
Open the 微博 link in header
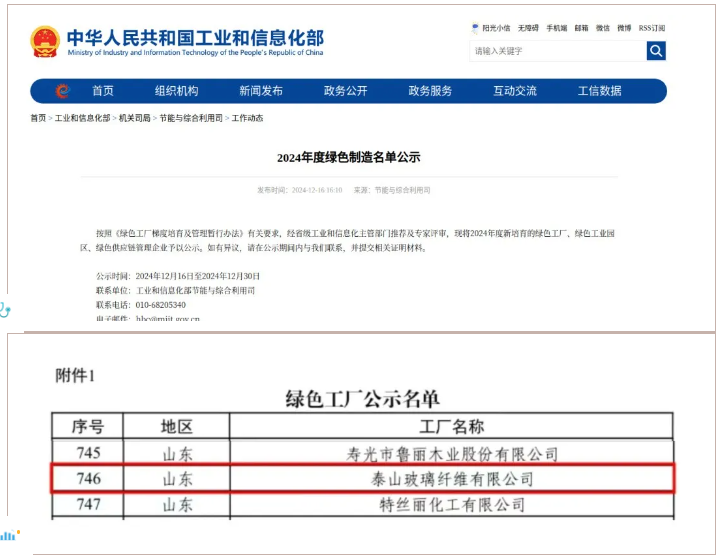click(624, 28)
